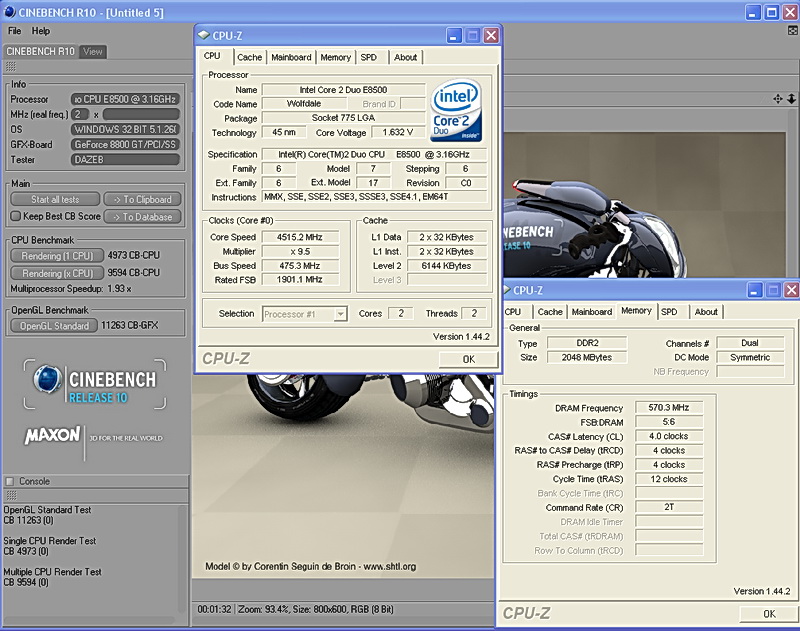Open the Processor #1 selection dropdown

[304, 314]
